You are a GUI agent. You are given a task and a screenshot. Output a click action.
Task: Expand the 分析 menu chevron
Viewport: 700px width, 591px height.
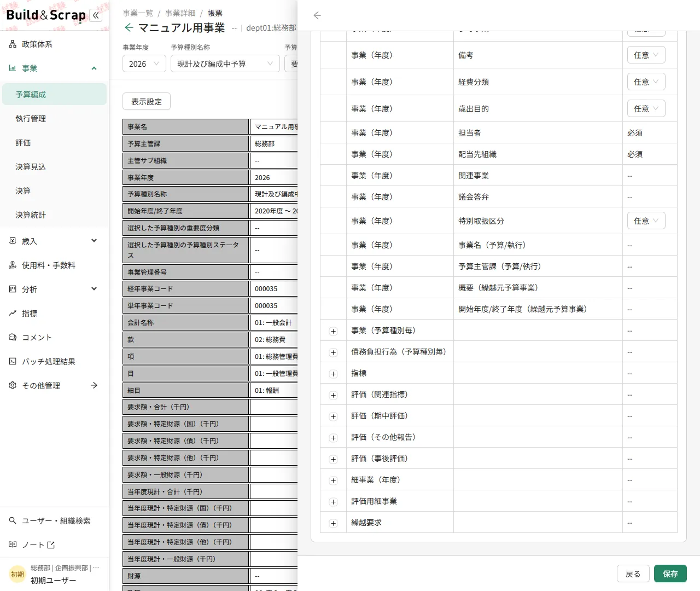pos(94,289)
